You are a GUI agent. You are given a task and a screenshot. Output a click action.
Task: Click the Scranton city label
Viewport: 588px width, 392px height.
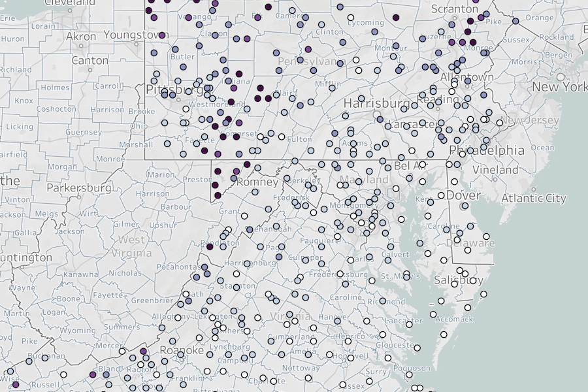click(455, 9)
